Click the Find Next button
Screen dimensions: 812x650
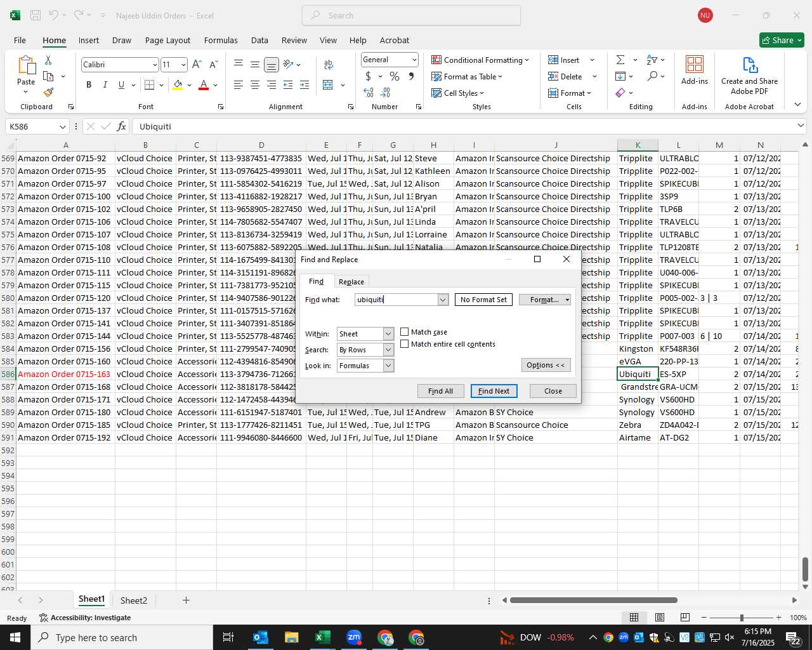click(x=494, y=391)
